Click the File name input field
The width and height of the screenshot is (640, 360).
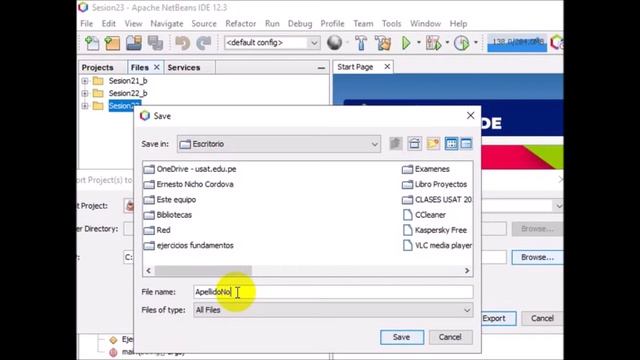coord(333,292)
